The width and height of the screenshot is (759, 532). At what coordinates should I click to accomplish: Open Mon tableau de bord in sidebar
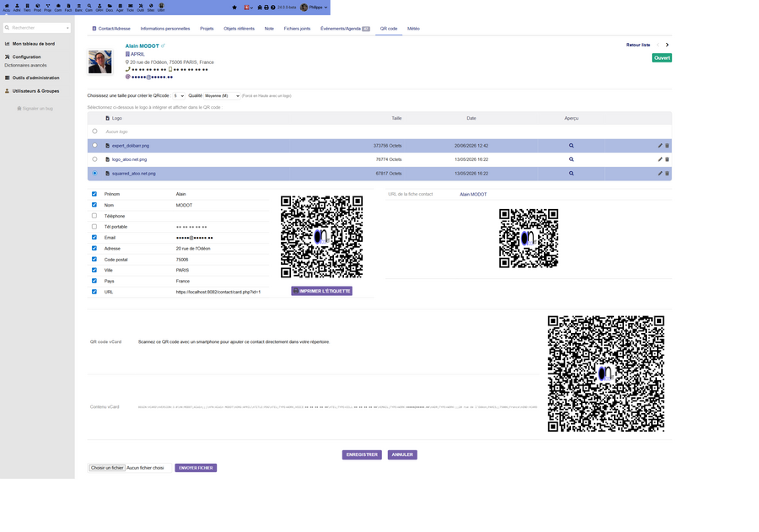coord(34,44)
